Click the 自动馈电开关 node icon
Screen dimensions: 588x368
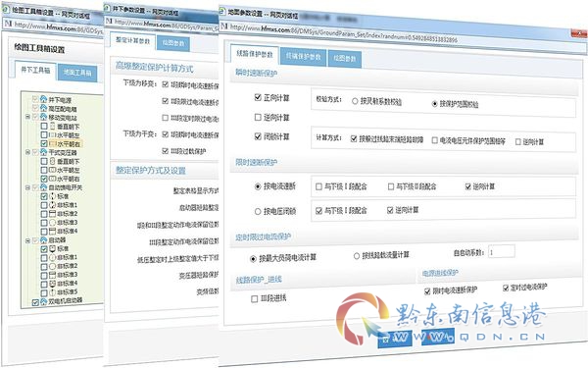(x=43, y=187)
